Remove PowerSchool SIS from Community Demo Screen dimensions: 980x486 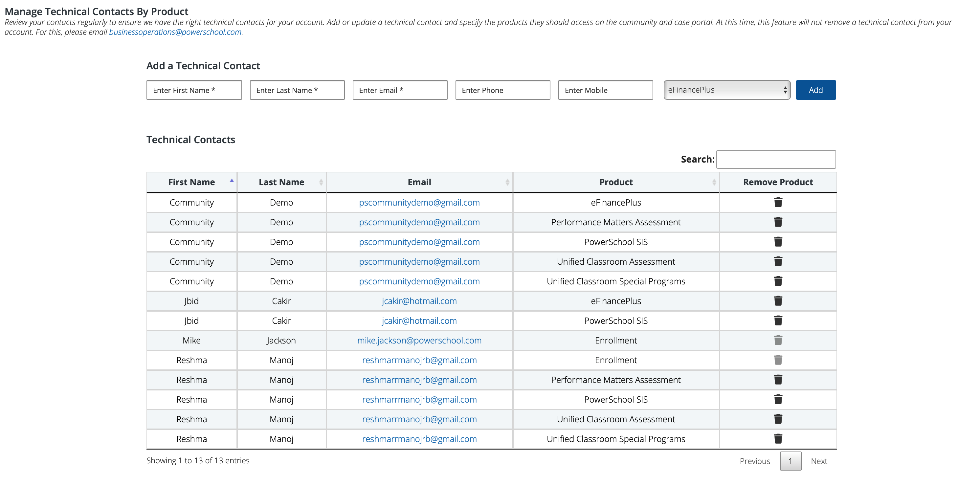[x=778, y=242]
